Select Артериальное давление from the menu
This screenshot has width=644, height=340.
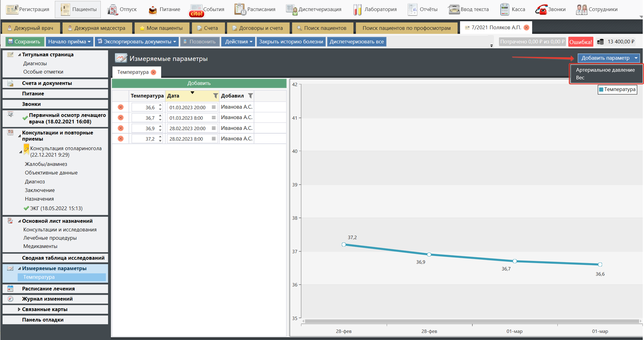click(605, 70)
